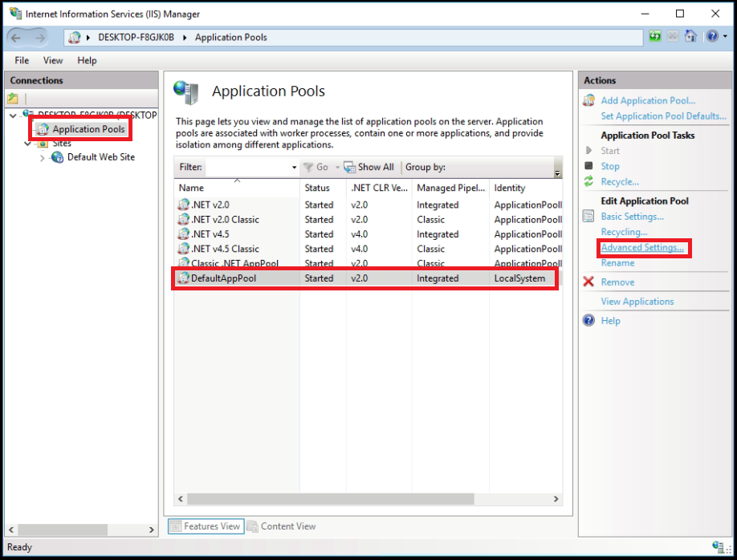Click the .NET v4.5 pool icon
737x560 pixels.
coord(183,233)
